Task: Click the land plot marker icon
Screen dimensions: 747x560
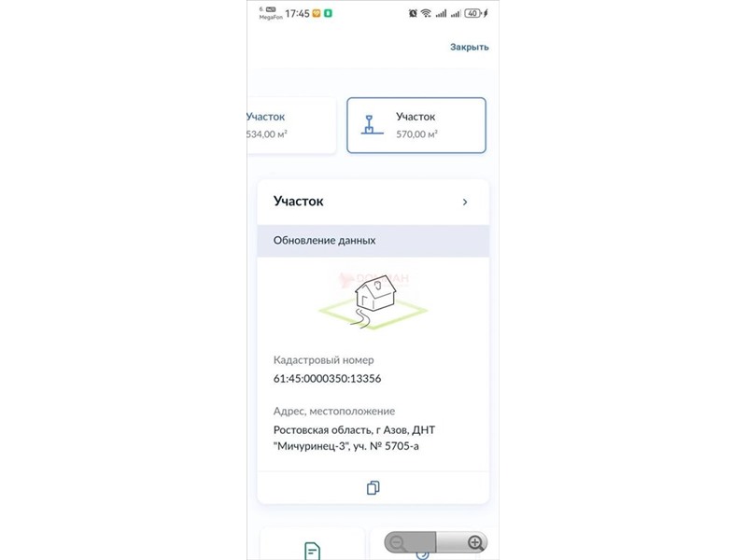Action: 372,125
